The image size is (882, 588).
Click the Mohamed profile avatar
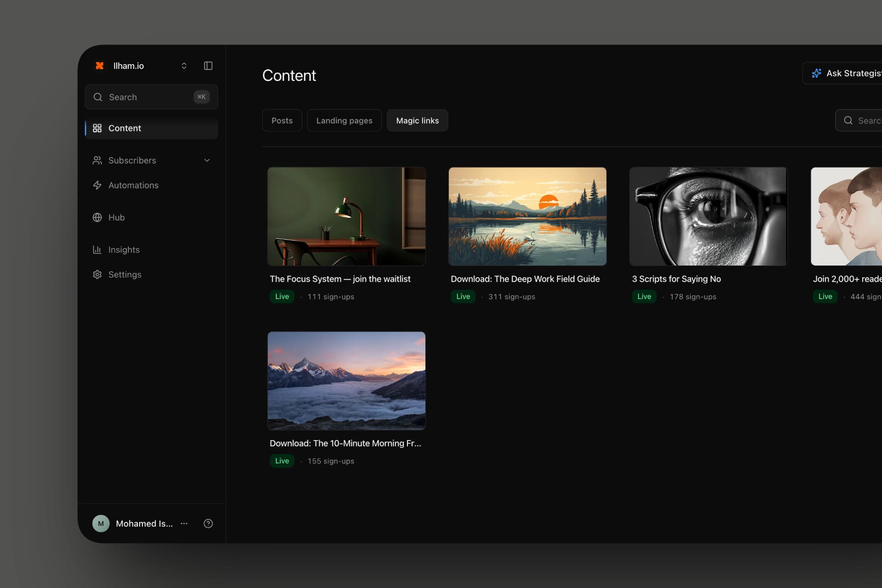[101, 523]
